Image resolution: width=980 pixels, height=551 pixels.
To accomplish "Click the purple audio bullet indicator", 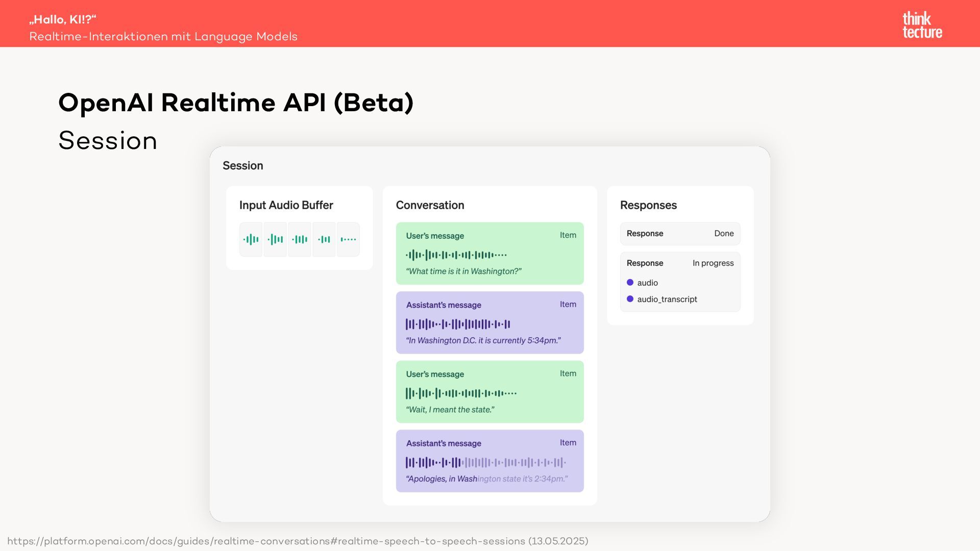I will (630, 283).
